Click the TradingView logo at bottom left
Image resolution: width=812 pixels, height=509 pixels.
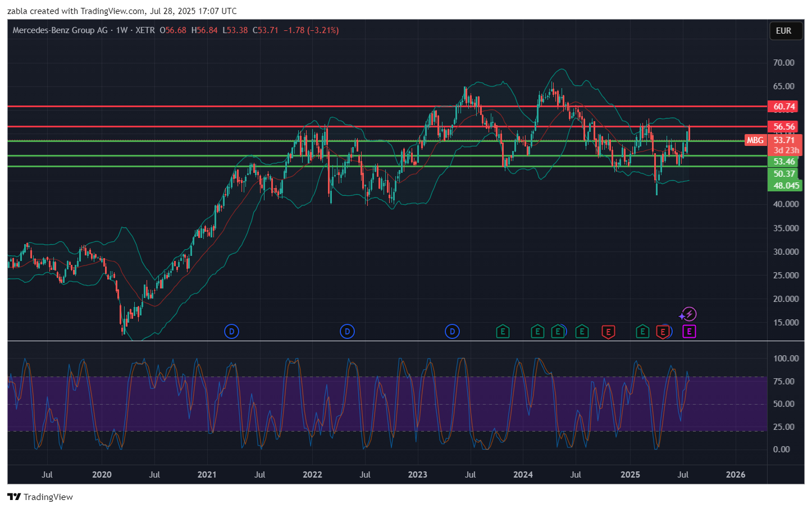pos(40,497)
